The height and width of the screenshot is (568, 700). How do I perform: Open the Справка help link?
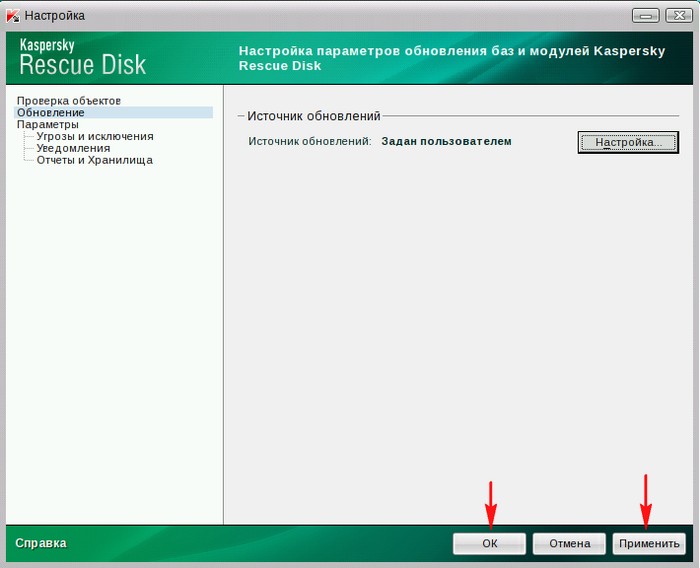[x=41, y=543]
